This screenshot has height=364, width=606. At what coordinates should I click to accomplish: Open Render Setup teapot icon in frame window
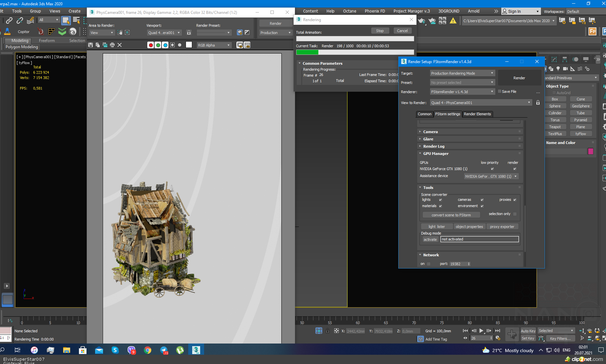coord(239,32)
